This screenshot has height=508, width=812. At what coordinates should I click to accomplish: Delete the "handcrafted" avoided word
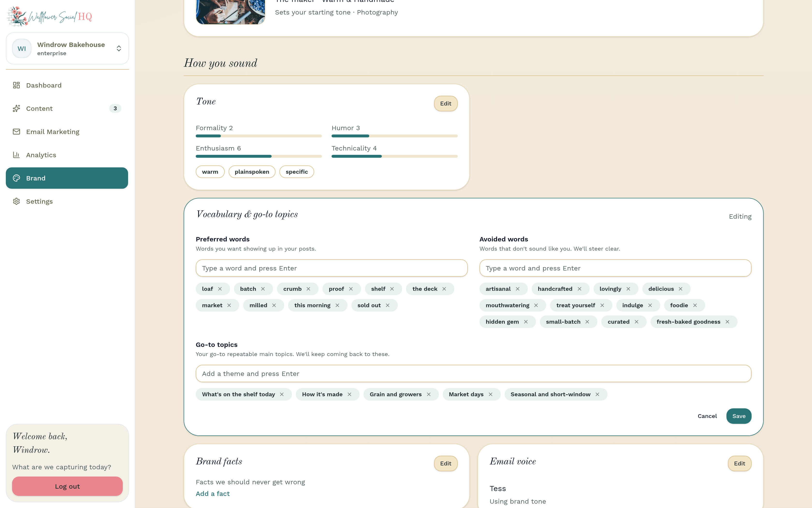(x=580, y=289)
